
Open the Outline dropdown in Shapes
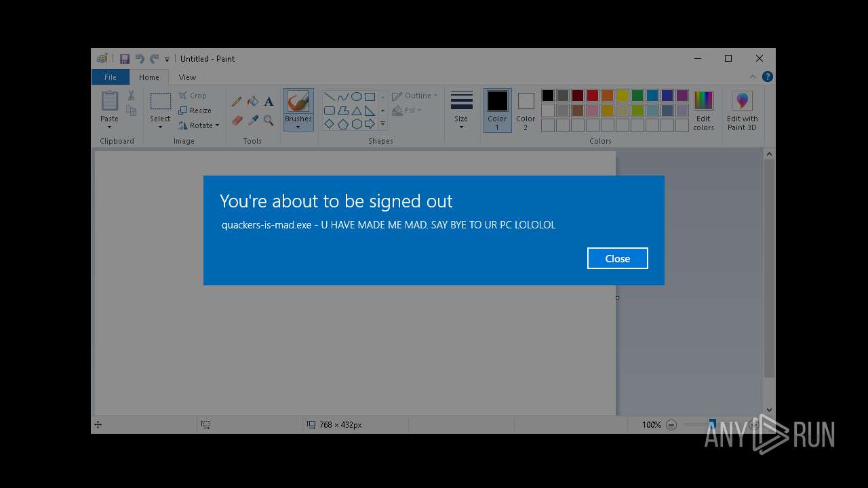click(x=414, y=96)
